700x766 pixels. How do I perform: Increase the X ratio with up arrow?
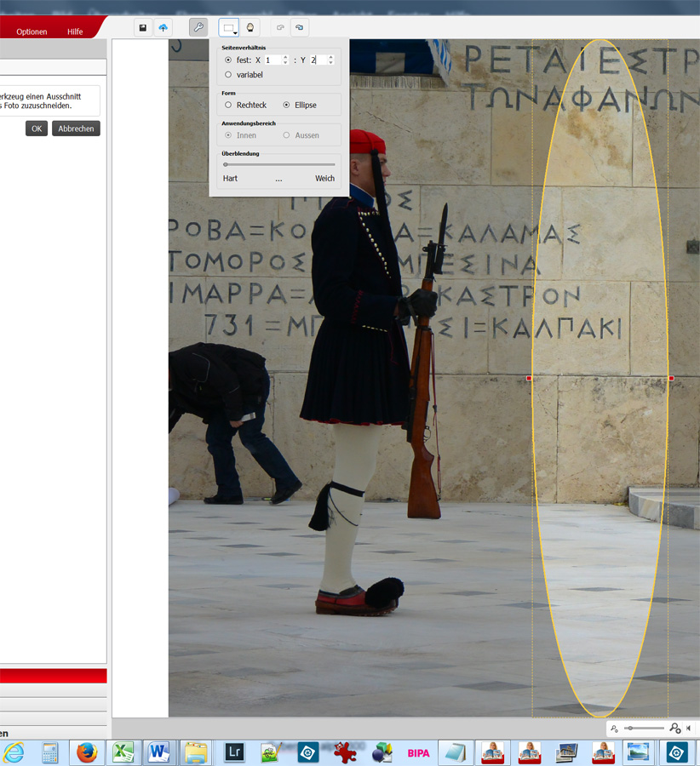(285, 57)
